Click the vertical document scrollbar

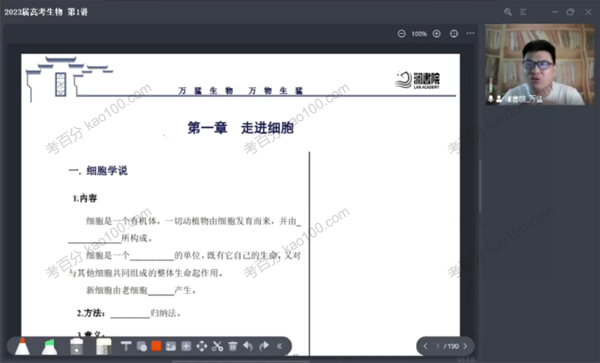480,185
